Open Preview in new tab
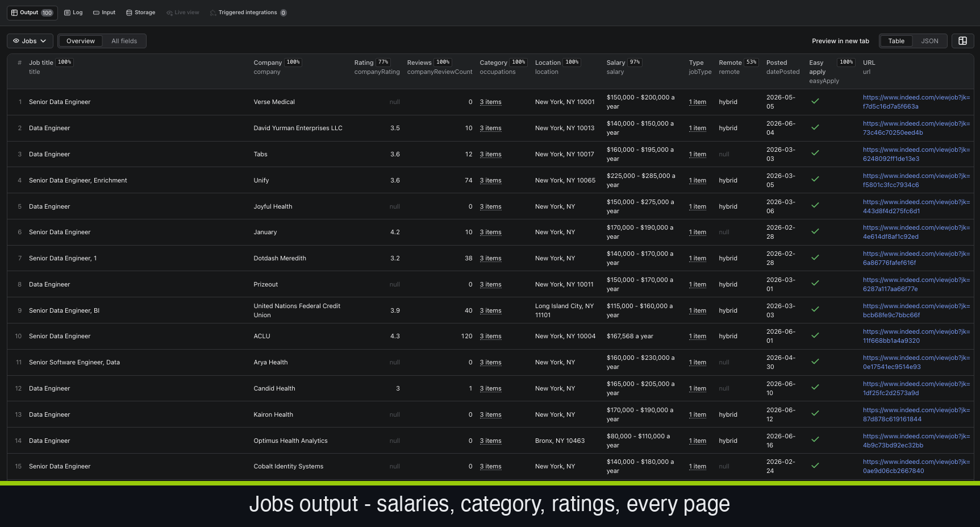 [840, 41]
